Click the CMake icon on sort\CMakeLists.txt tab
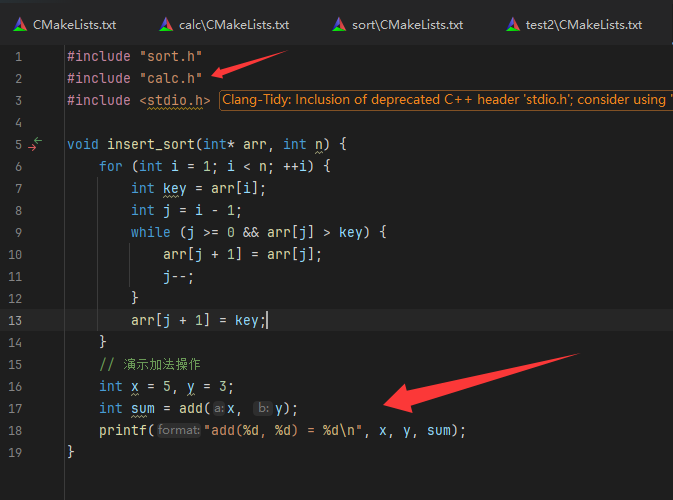This screenshot has width=673, height=500. [338, 24]
